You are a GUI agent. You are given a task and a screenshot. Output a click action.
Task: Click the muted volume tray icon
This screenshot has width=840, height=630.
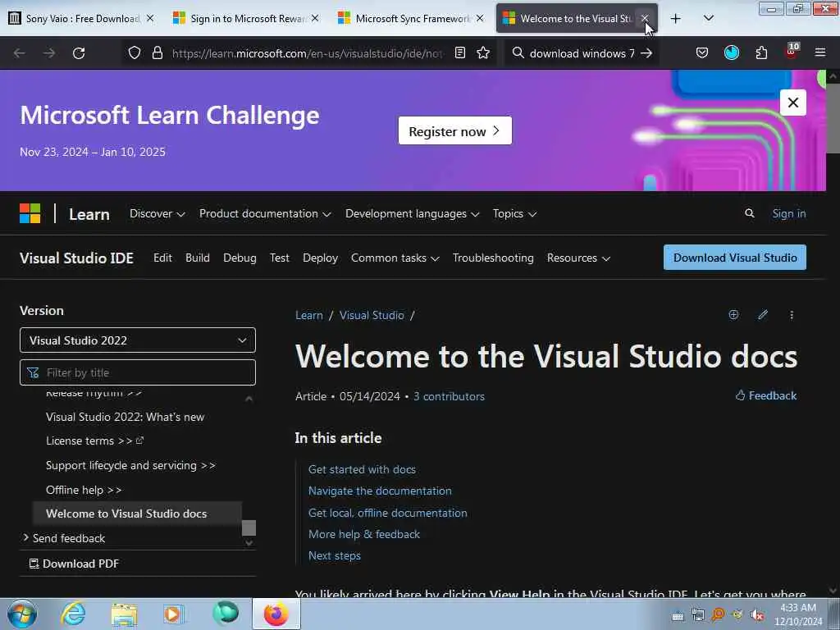pyautogui.click(x=757, y=615)
